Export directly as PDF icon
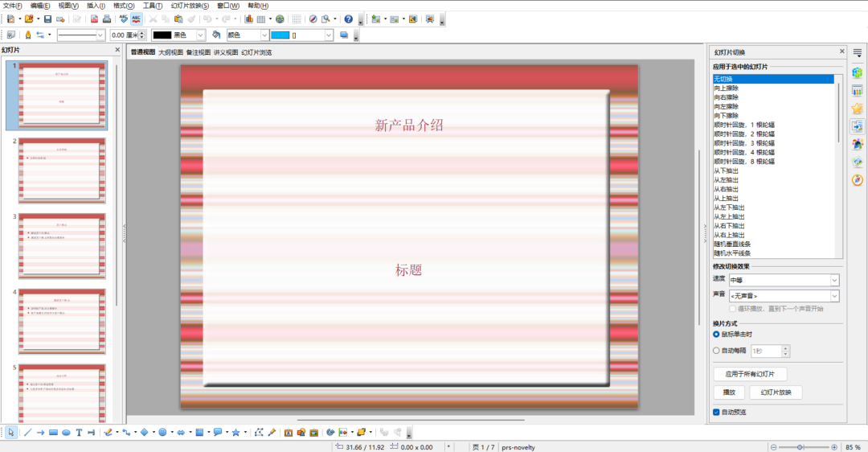Screen dimensions: 868x452 click(x=94, y=18)
